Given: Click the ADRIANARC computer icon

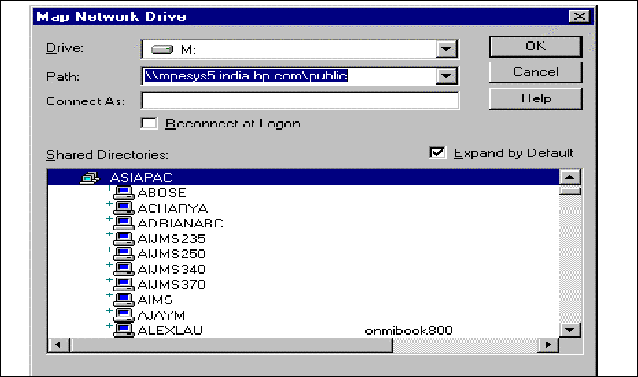Looking at the screenshot, I should tap(124, 223).
